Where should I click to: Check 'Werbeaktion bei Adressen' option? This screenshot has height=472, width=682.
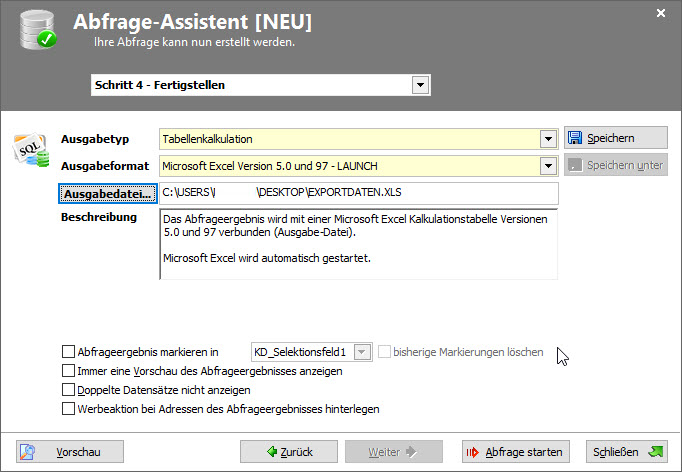pyautogui.click(x=68, y=409)
